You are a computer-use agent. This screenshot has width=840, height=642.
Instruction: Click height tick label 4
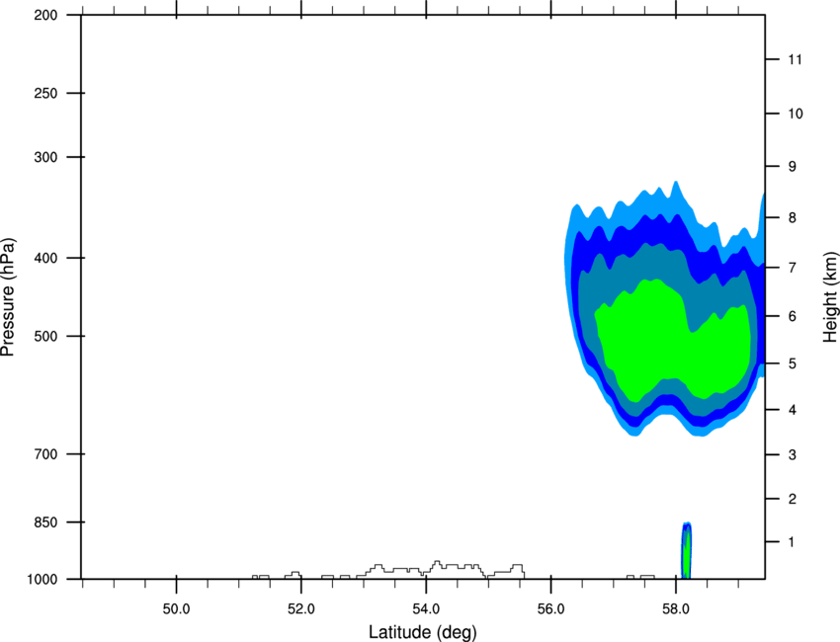[793, 410]
